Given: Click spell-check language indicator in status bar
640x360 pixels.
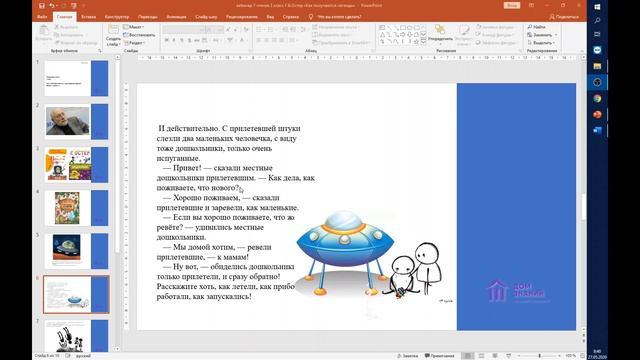Looking at the screenshot, I should 83,356.
